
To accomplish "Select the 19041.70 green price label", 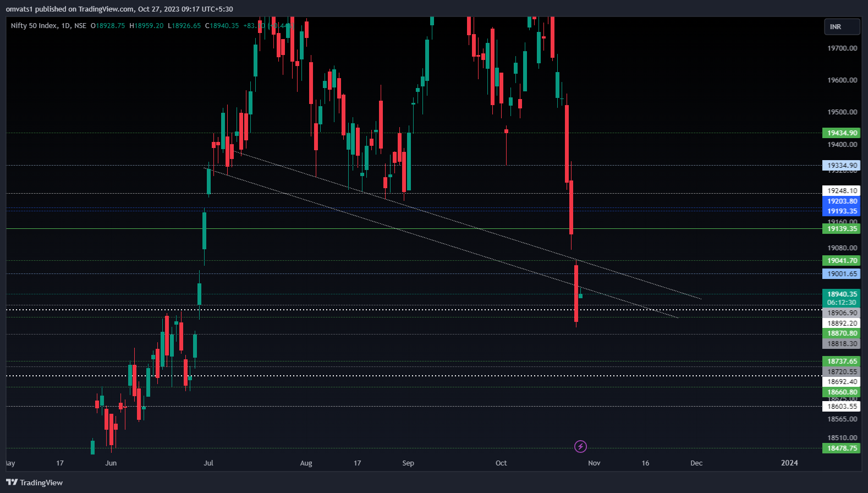I will pyautogui.click(x=842, y=260).
